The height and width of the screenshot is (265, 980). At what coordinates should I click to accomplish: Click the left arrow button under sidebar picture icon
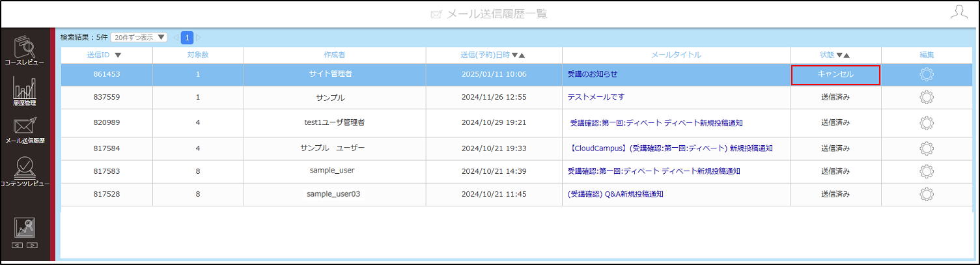coord(18,245)
